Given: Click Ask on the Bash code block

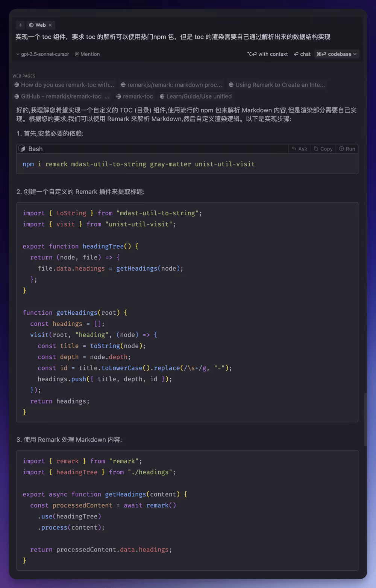Looking at the screenshot, I should click(x=300, y=149).
